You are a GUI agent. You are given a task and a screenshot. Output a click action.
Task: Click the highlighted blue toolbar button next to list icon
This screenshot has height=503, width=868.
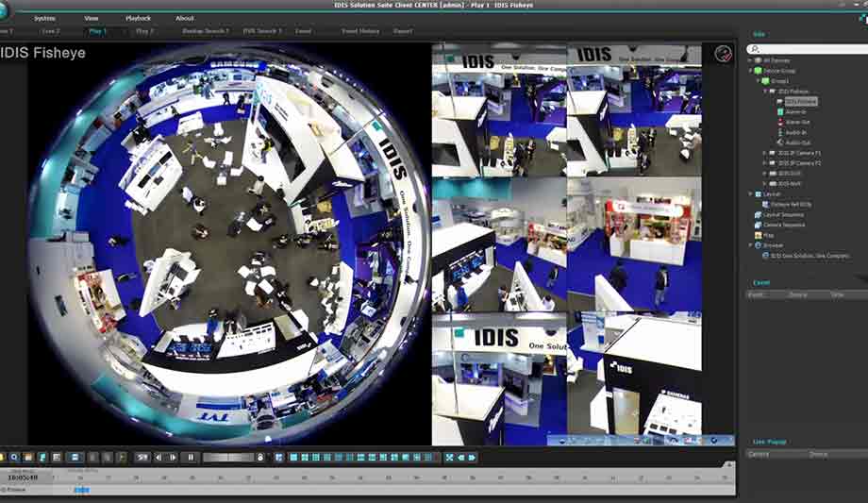tap(75, 457)
